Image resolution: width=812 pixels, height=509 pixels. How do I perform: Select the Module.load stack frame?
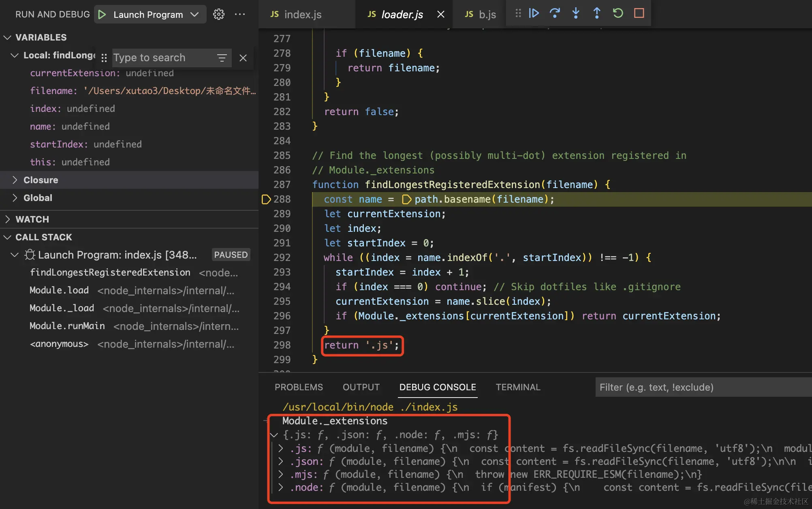130,291
